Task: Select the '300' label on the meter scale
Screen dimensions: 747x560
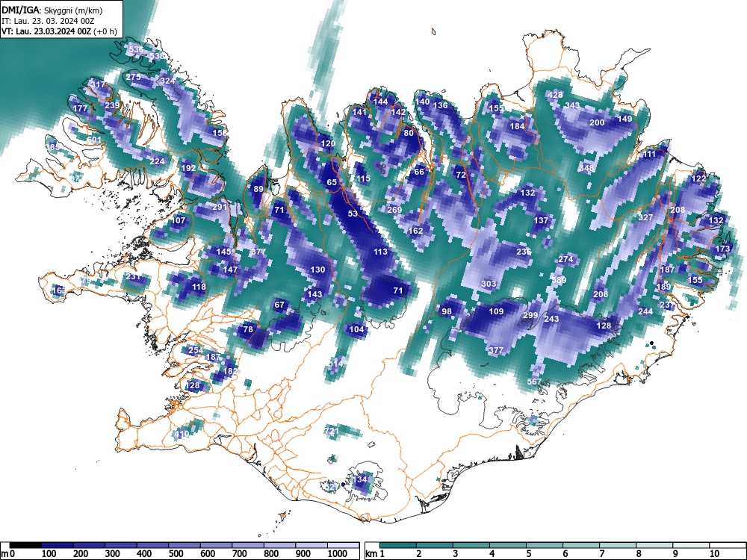Action: pyautogui.click(x=113, y=554)
